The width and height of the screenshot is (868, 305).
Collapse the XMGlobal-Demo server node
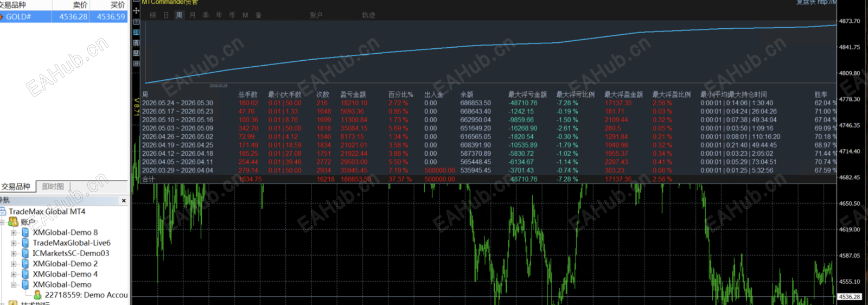click(x=14, y=285)
